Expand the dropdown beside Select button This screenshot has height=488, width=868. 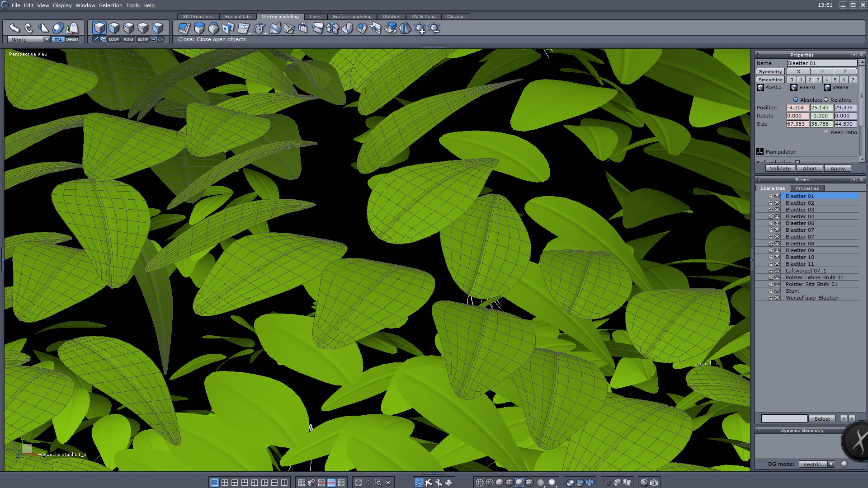(x=843, y=419)
